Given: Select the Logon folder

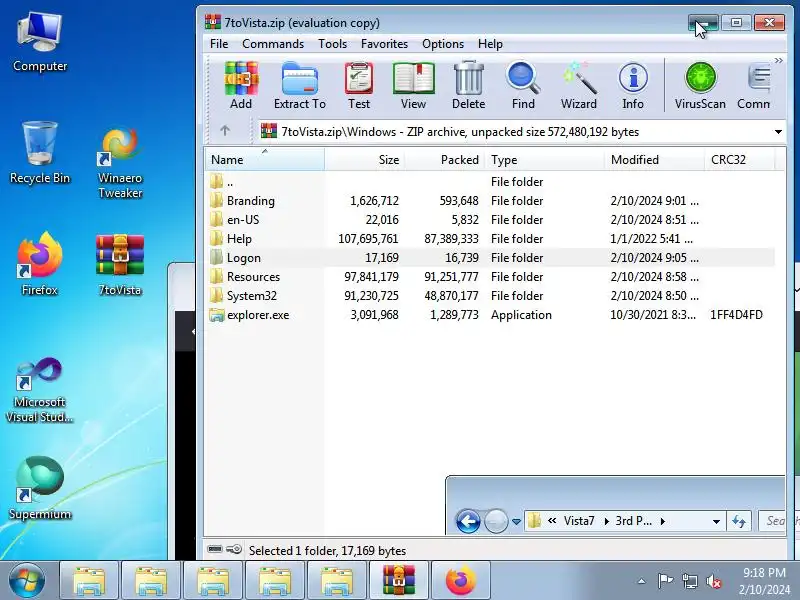Looking at the screenshot, I should pos(490,258).
